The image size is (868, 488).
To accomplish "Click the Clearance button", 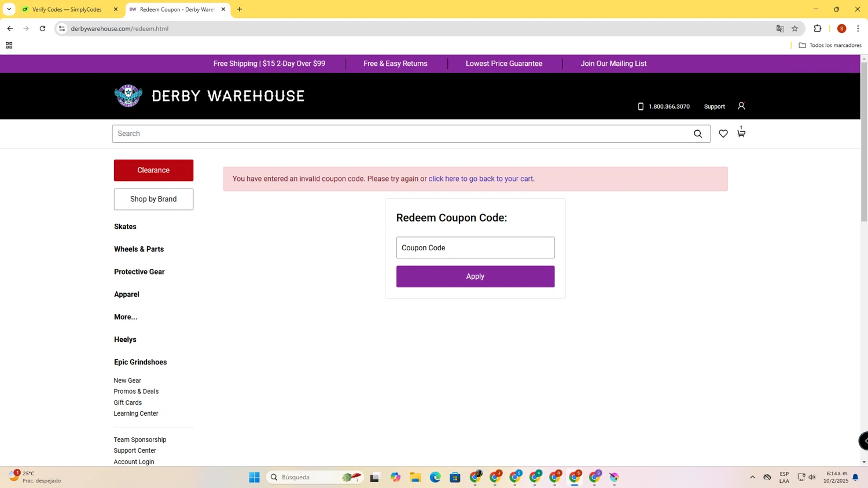I will click(153, 170).
